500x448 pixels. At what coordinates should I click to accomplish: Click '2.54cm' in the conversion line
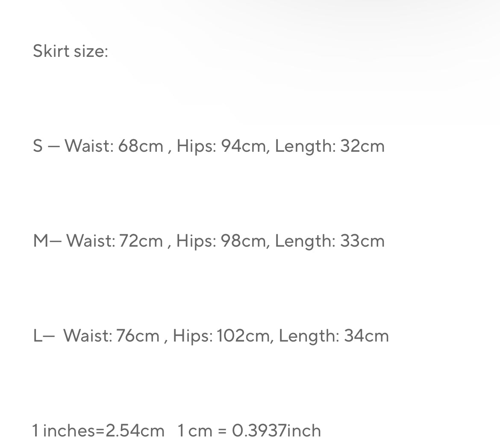135,430
